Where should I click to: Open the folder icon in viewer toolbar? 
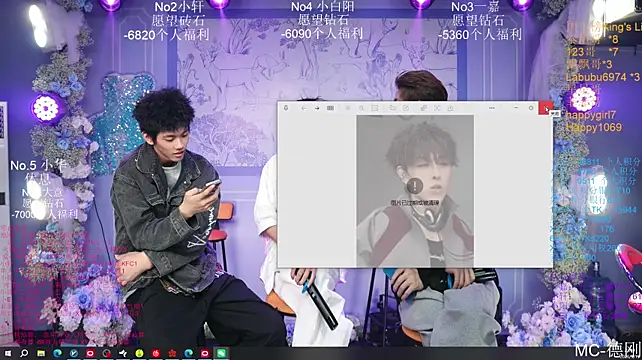[x=392, y=108]
